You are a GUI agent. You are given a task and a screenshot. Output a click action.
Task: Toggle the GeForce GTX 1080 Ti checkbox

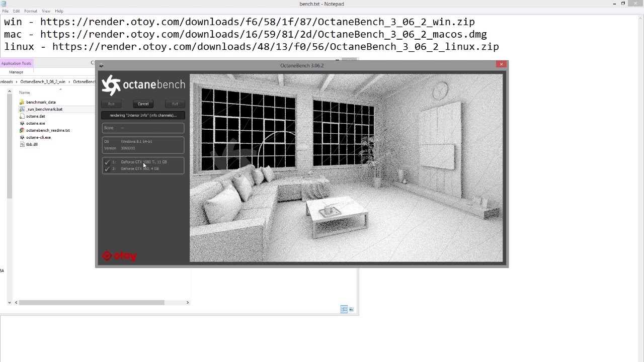pyautogui.click(x=107, y=162)
